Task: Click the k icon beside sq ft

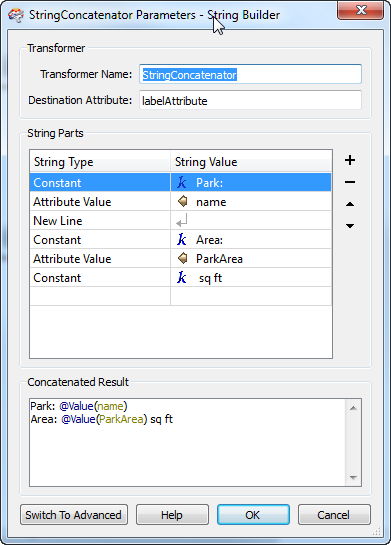Action: click(181, 277)
